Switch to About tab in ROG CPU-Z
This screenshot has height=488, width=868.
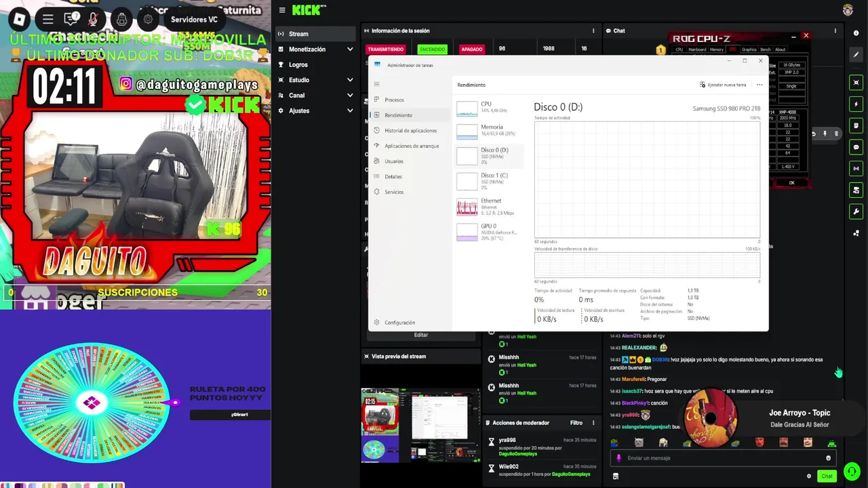[781, 49]
